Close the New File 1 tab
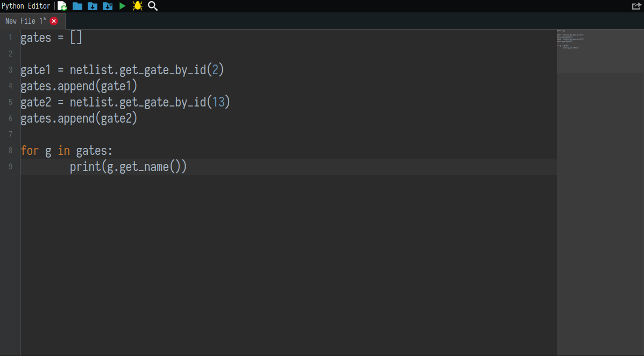 pyautogui.click(x=53, y=20)
